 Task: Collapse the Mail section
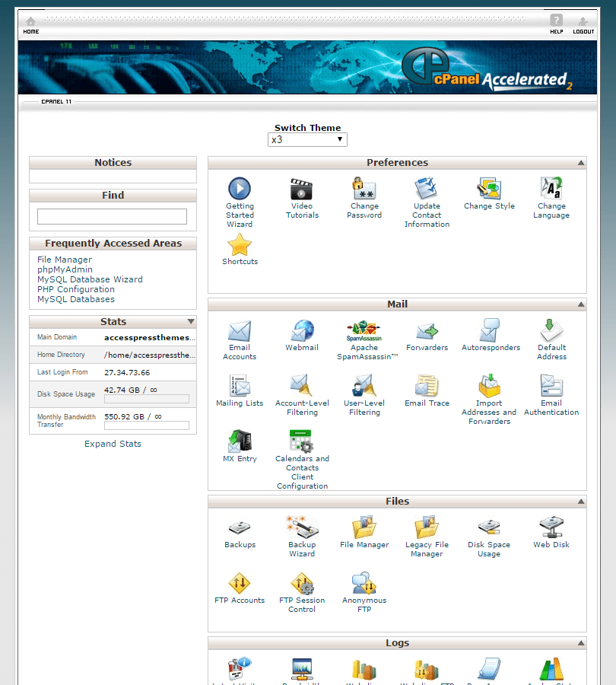pyautogui.click(x=581, y=304)
